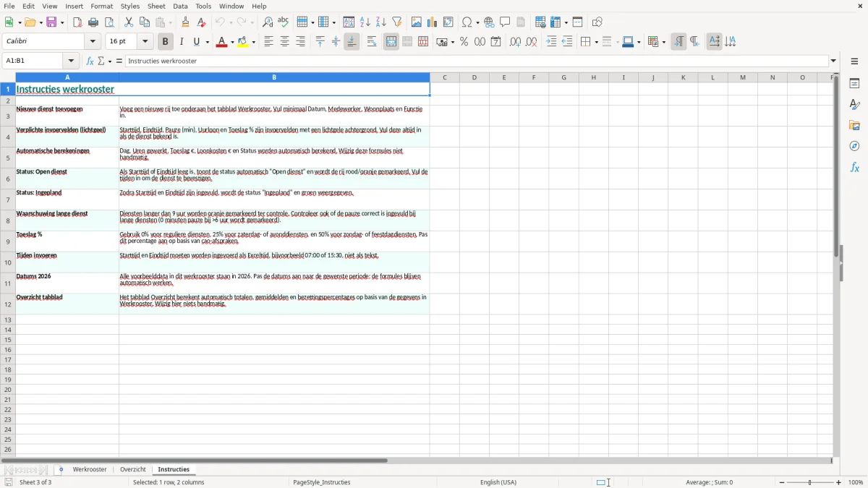868x488 pixels.
Task: Click Format as Percent icon
Action: click(x=464, y=42)
